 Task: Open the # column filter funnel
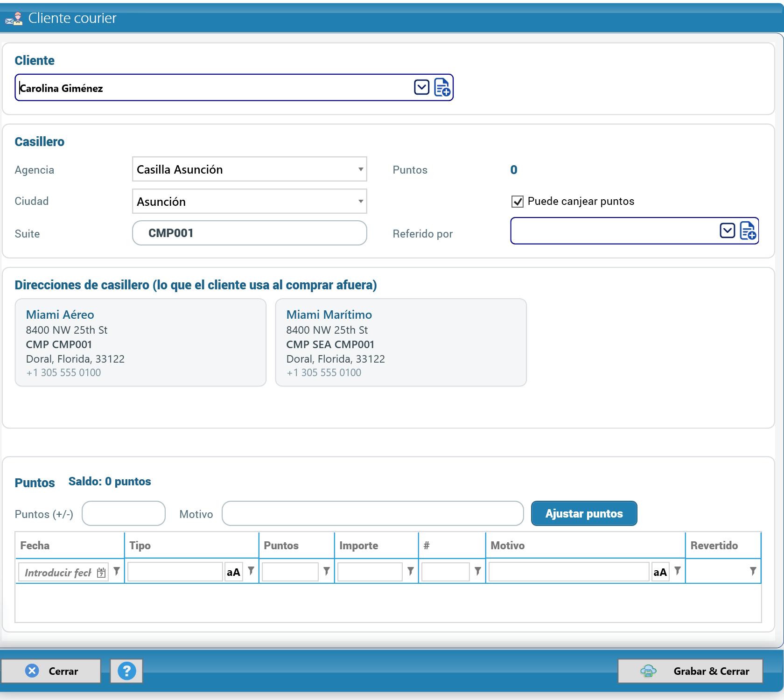[x=478, y=571]
